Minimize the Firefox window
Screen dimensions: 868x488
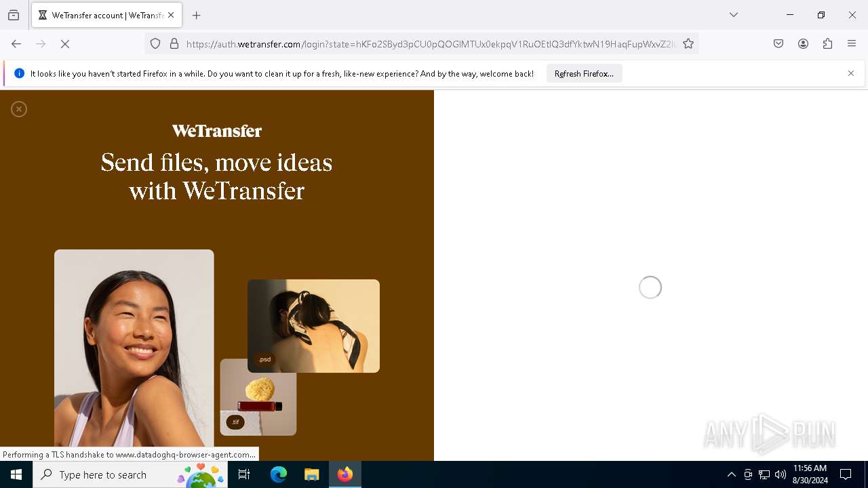[790, 15]
